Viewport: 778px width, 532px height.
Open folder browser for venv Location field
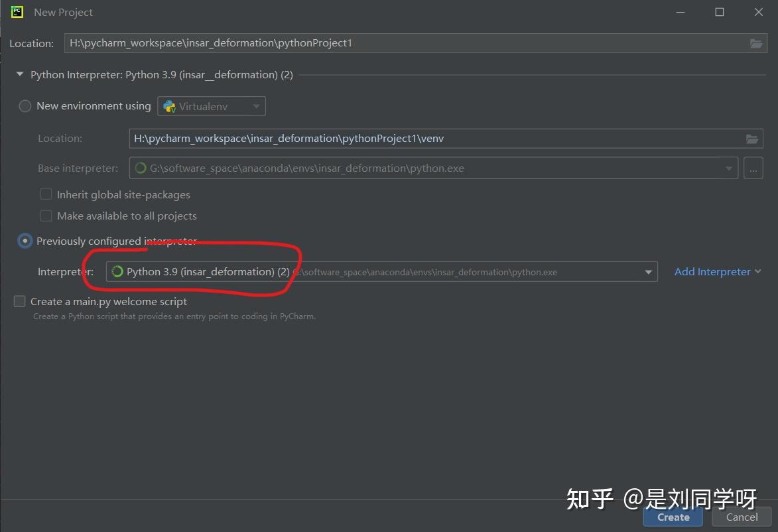753,139
